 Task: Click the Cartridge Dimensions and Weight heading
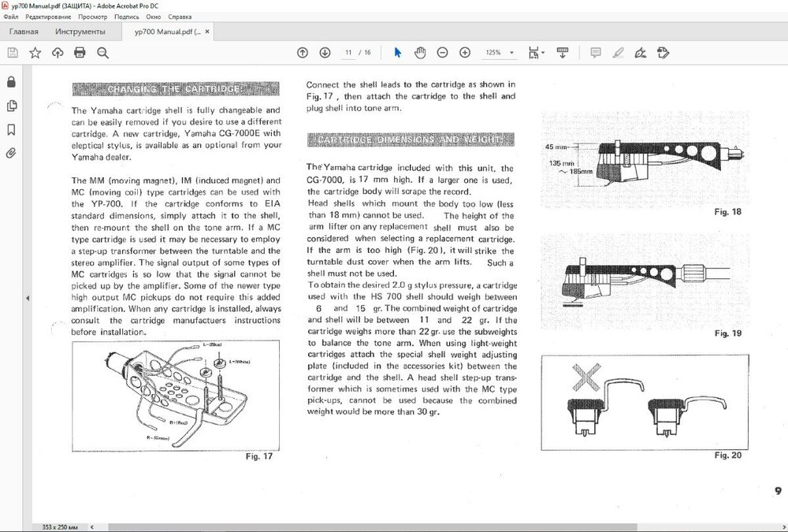pyautogui.click(x=411, y=140)
